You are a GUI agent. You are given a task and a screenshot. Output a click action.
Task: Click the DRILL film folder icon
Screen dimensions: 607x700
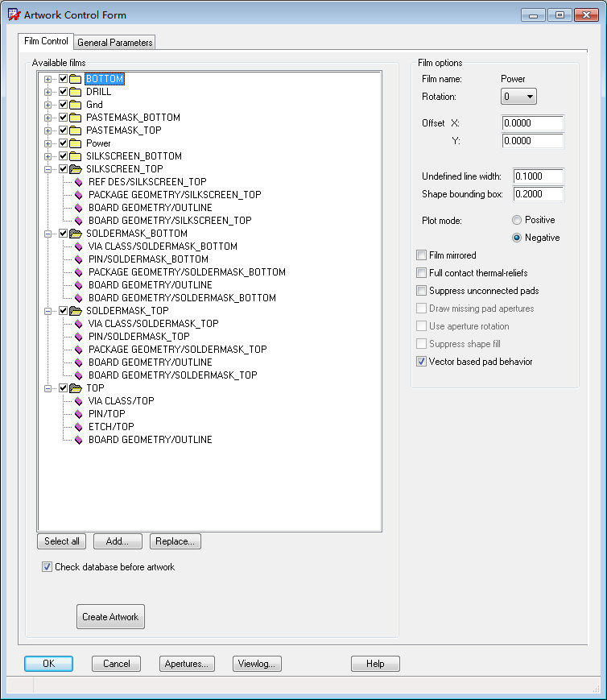coord(76,92)
